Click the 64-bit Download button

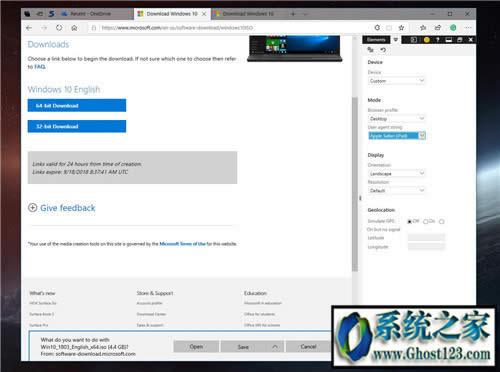[x=77, y=106]
